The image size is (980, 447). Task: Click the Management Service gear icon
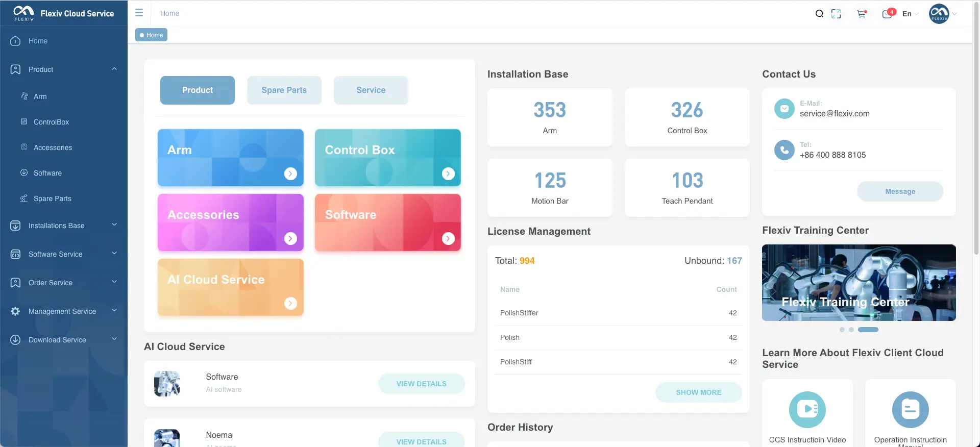point(16,311)
